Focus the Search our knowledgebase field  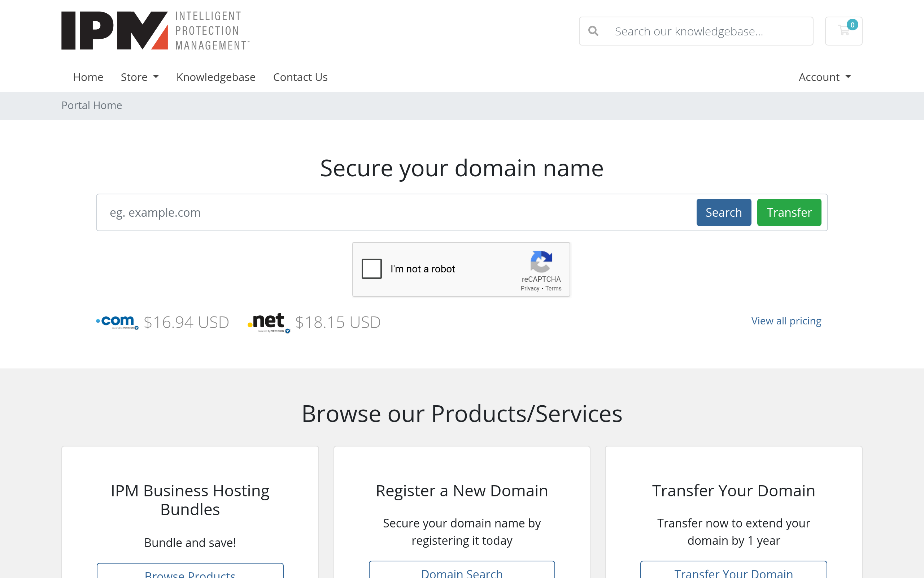point(710,31)
